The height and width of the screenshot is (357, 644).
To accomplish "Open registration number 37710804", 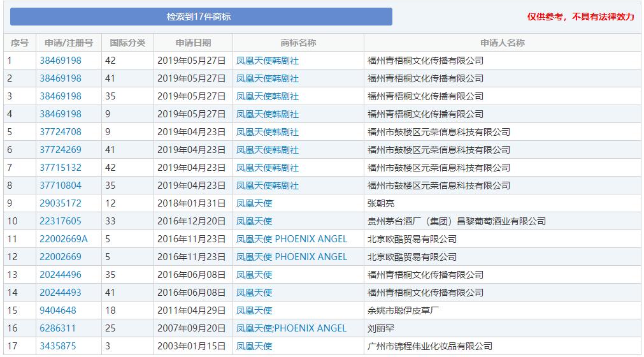I will (61, 186).
